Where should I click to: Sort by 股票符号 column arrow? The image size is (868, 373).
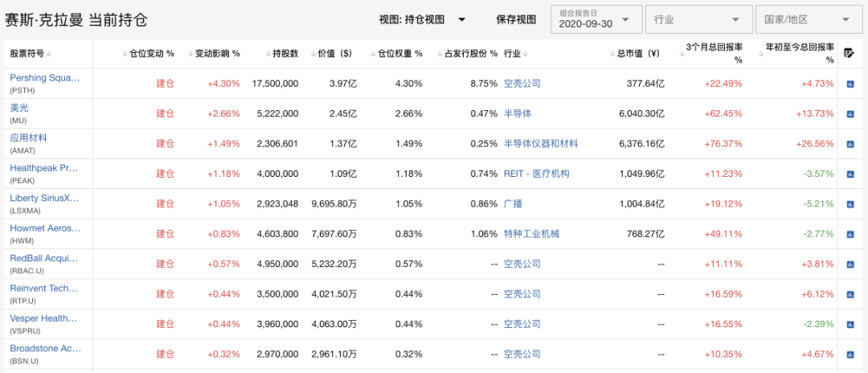(x=49, y=54)
